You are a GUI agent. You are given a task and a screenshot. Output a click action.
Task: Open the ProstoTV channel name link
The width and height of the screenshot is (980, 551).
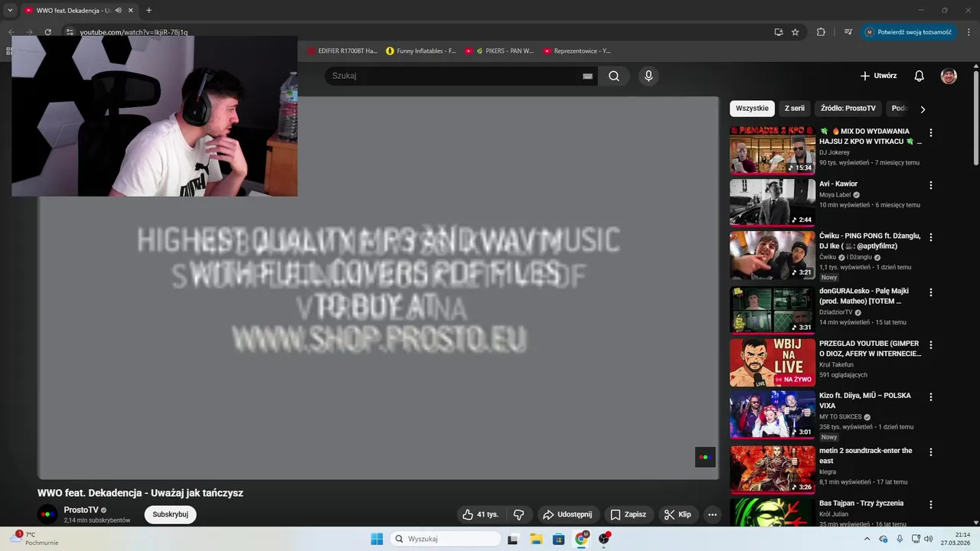point(81,510)
